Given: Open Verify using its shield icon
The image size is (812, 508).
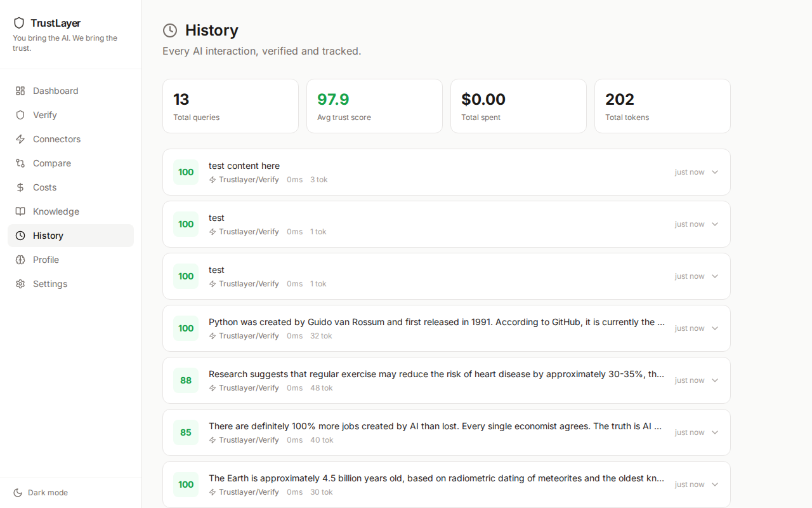Looking at the screenshot, I should tap(19, 115).
